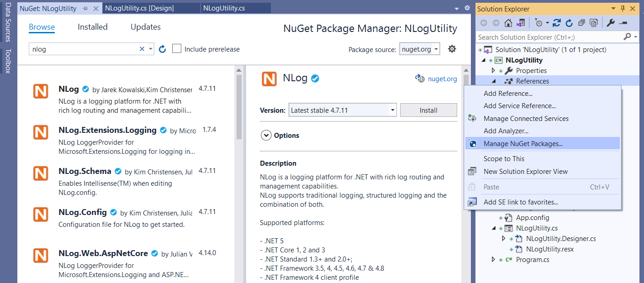Pin the Solution Explorer panel with pushpin icon

click(x=622, y=9)
